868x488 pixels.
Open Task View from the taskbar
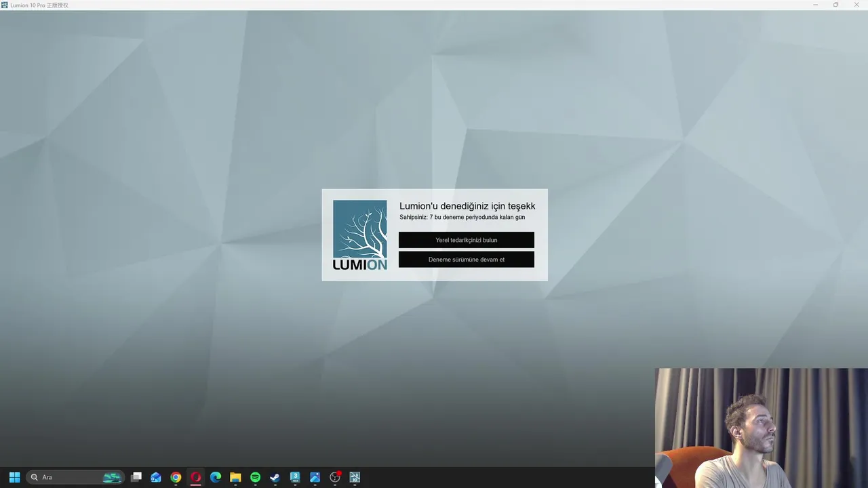coord(136,477)
